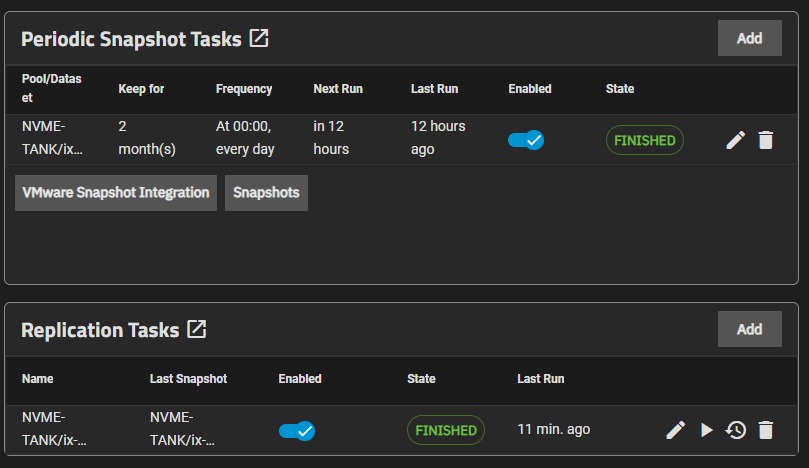Toggle the replication task enabled switch
Image resolution: width=809 pixels, height=468 pixels.
(297, 430)
